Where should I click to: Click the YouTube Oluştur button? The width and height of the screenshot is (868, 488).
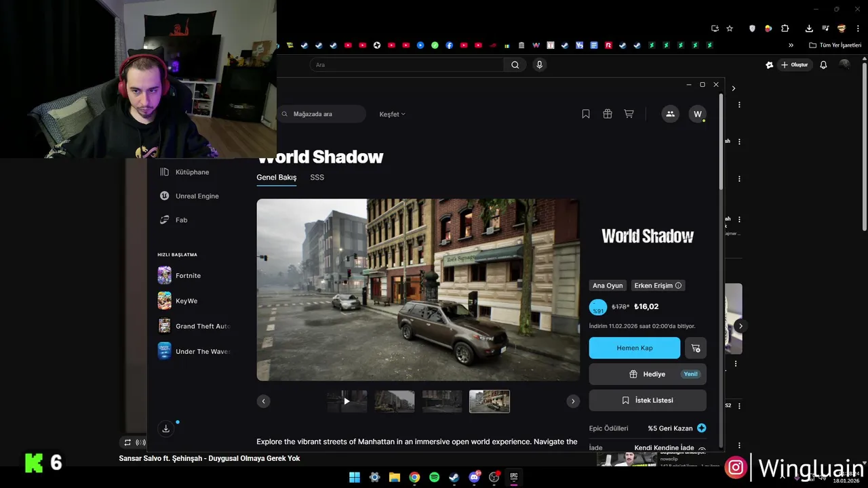click(794, 65)
